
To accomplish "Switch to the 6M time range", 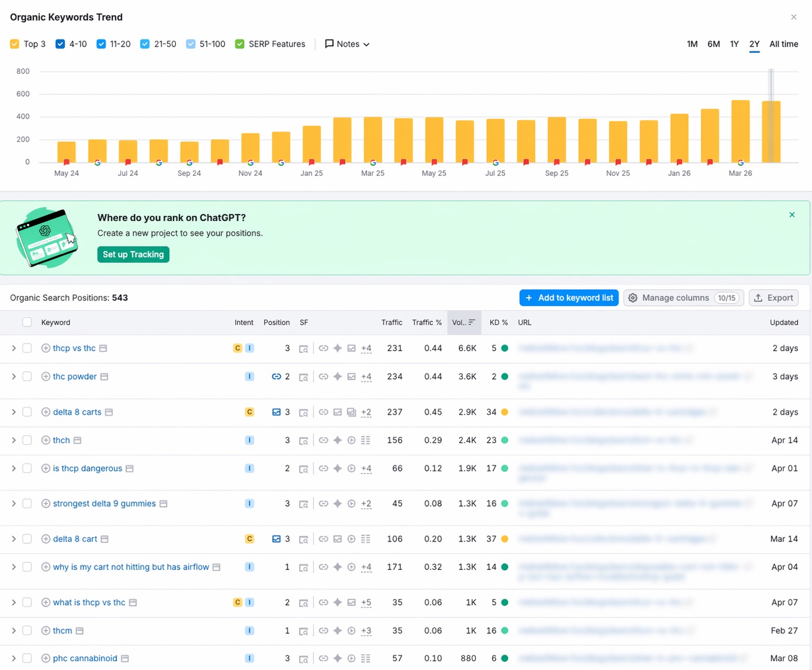I will point(714,44).
